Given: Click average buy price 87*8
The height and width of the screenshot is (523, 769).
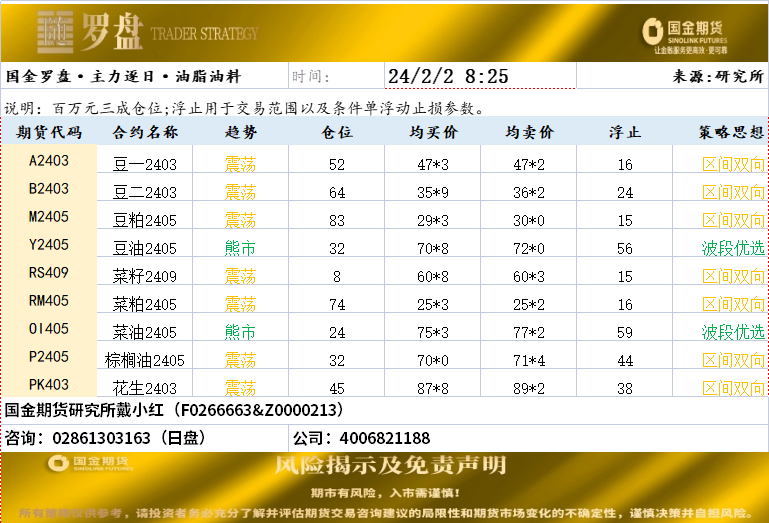Looking at the screenshot, I should tap(433, 388).
